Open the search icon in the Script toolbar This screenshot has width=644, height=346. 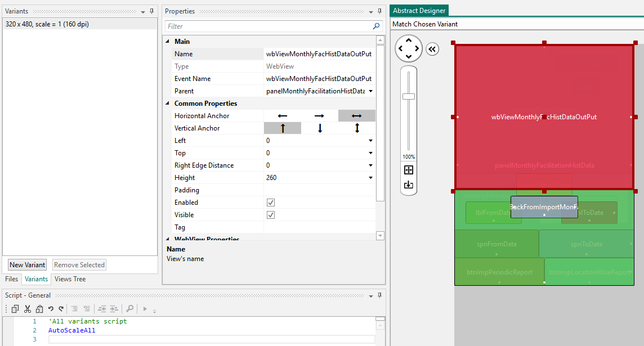130,308
